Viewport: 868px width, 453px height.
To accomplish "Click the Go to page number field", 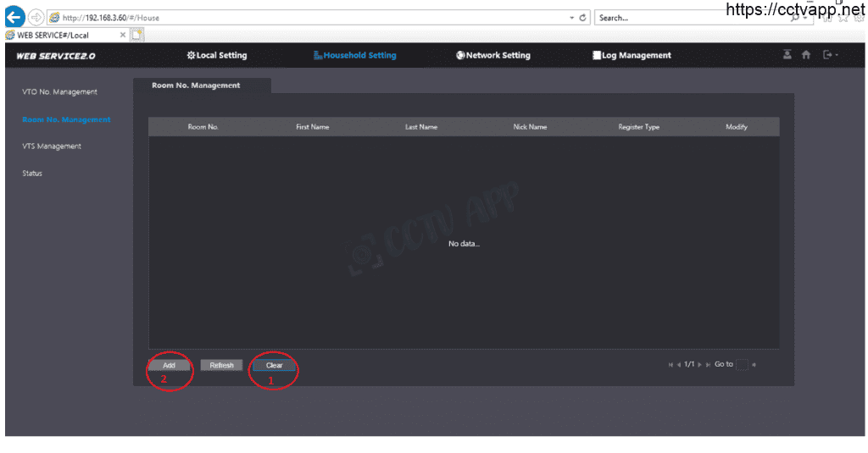I will (742, 365).
